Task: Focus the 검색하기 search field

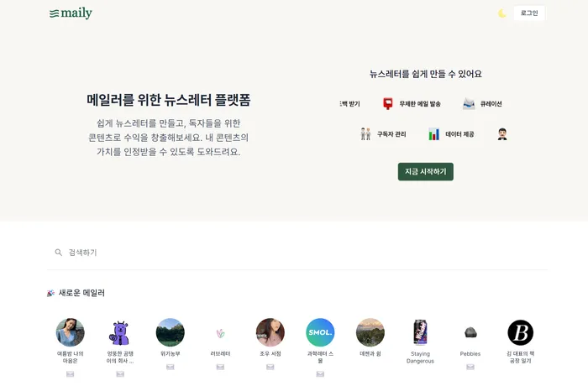Action: (302, 252)
